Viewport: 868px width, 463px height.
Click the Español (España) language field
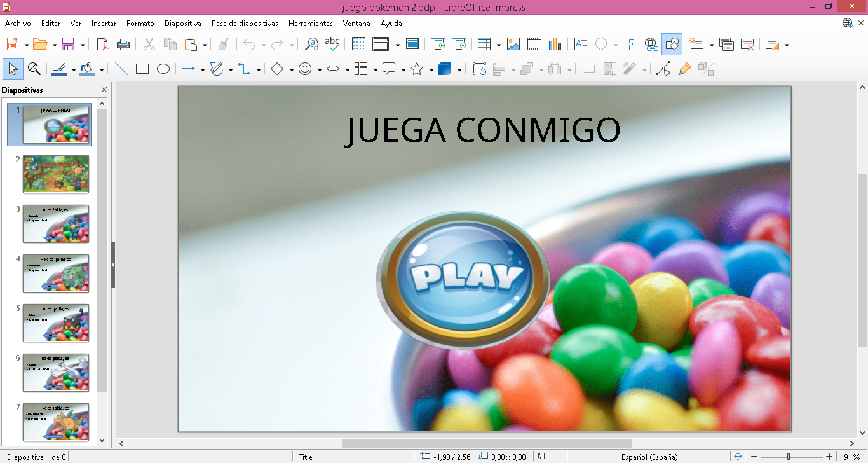tap(649, 457)
